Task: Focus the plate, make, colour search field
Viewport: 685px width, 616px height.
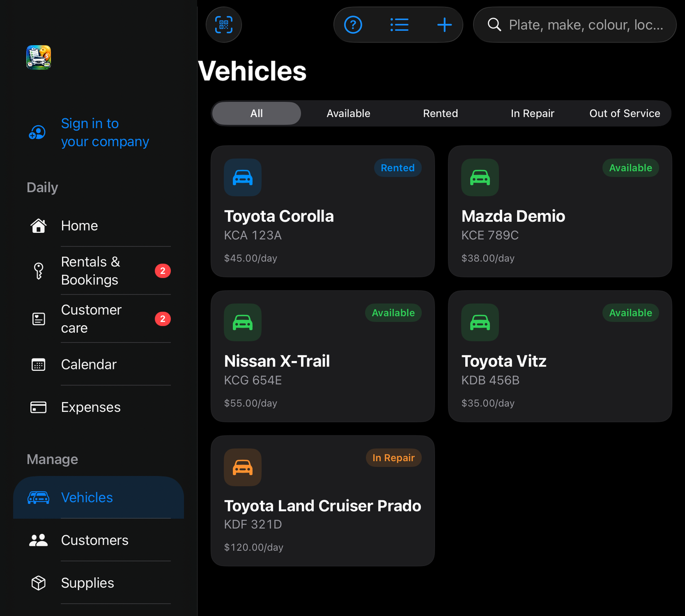Action: click(x=575, y=24)
